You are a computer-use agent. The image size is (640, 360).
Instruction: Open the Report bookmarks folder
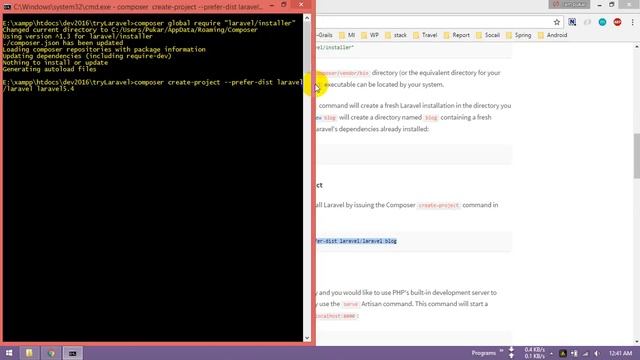pos(457,35)
